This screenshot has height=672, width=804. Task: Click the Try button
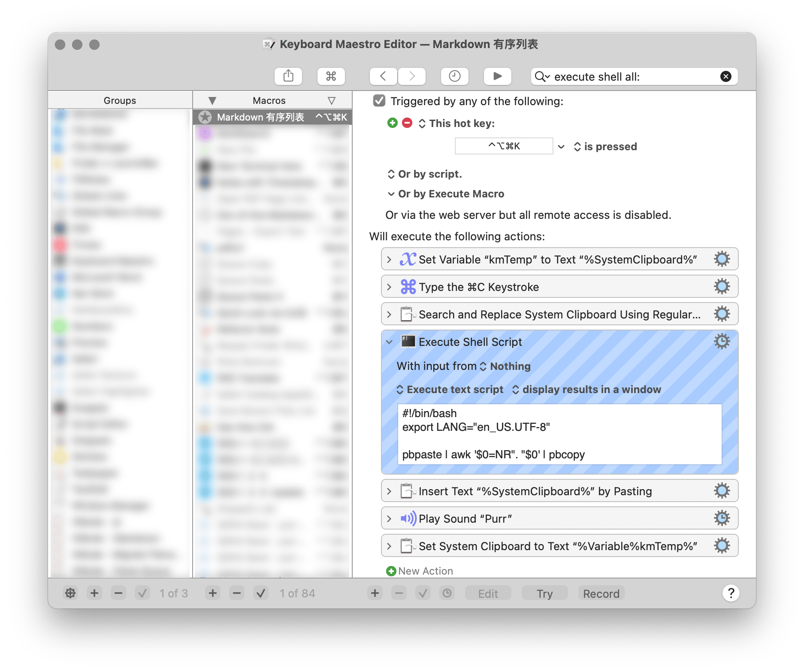tap(545, 593)
